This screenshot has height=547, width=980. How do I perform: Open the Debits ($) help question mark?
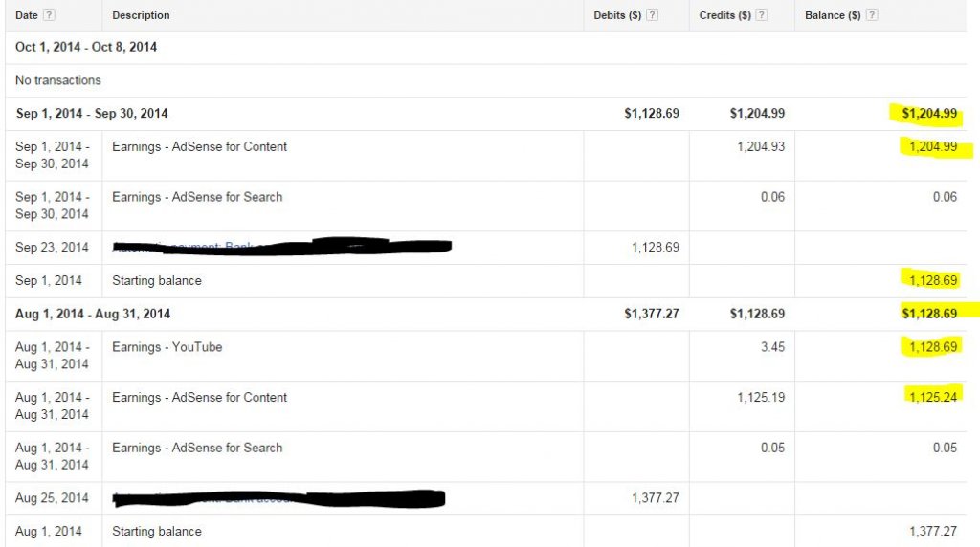tap(652, 15)
